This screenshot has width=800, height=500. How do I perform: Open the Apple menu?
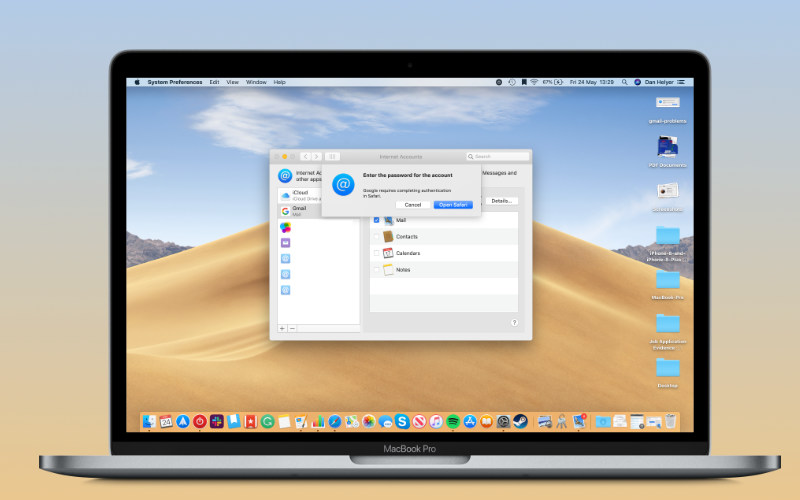point(137,82)
